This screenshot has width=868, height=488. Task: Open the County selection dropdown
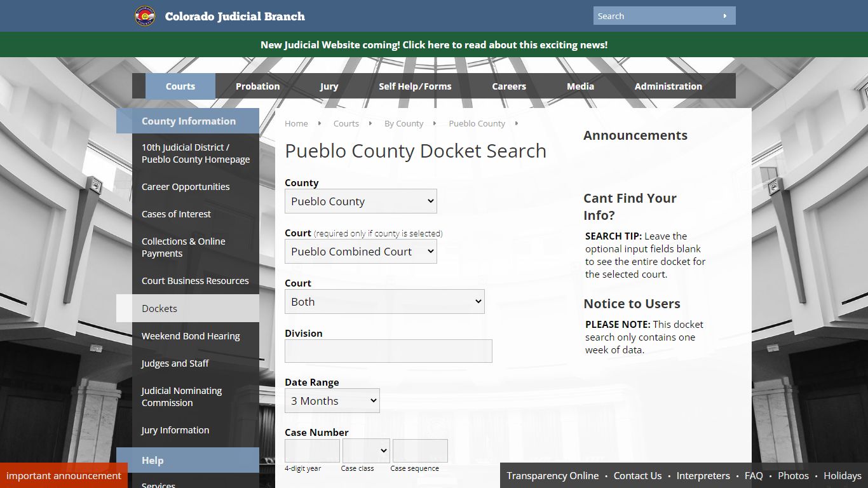pyautogui.click(x=360, y=201)
